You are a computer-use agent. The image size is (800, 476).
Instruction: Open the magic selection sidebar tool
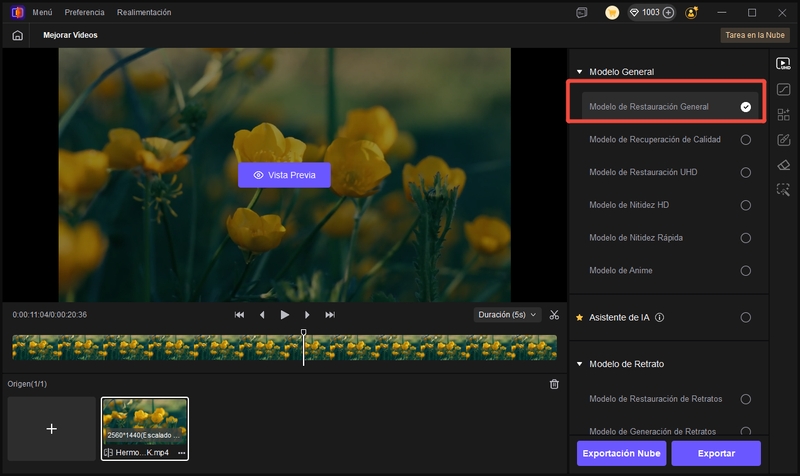click(x=783, y=190)
